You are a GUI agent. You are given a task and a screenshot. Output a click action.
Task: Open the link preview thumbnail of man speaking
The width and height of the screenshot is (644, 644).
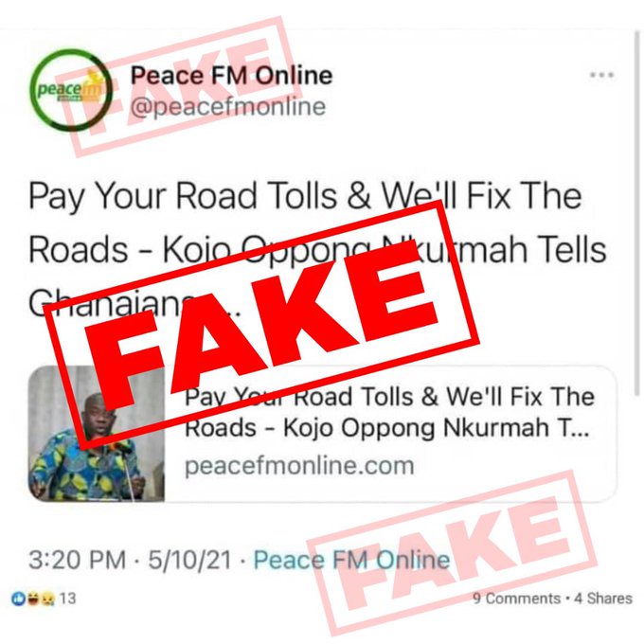[97, 434]
